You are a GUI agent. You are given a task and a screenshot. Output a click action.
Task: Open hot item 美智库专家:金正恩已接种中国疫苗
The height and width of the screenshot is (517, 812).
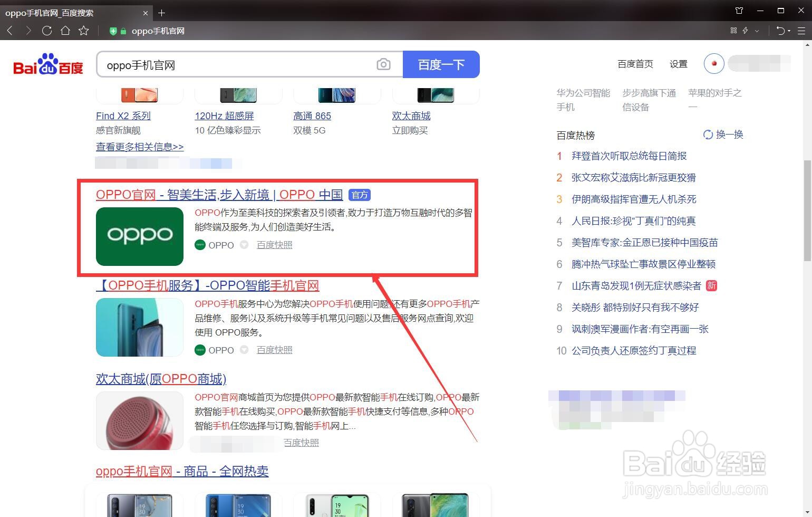pyautogui.click(x=645, y=242)
